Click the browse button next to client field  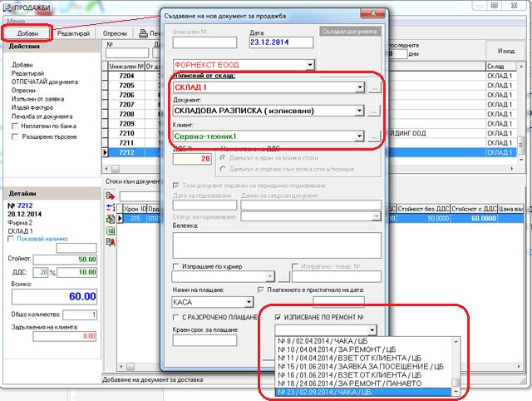375,136
